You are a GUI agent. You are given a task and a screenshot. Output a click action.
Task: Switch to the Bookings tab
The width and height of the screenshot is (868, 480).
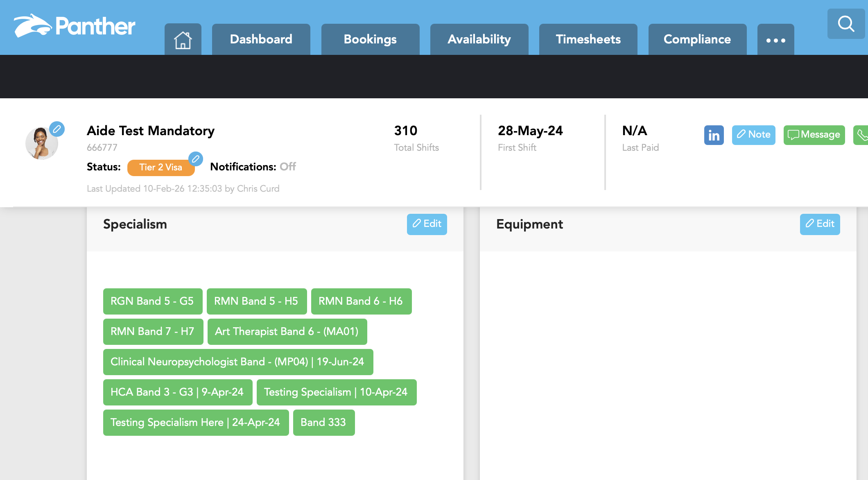click(x=370, y=40)
